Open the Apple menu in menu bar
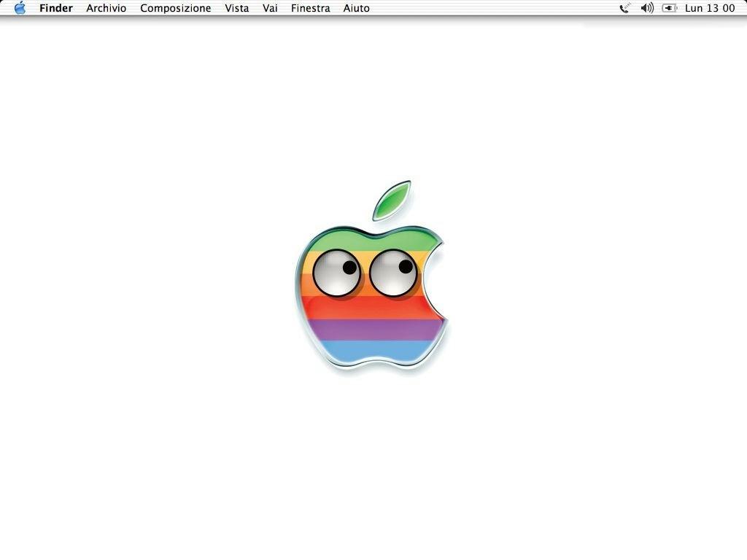 (x=20, y=8)
